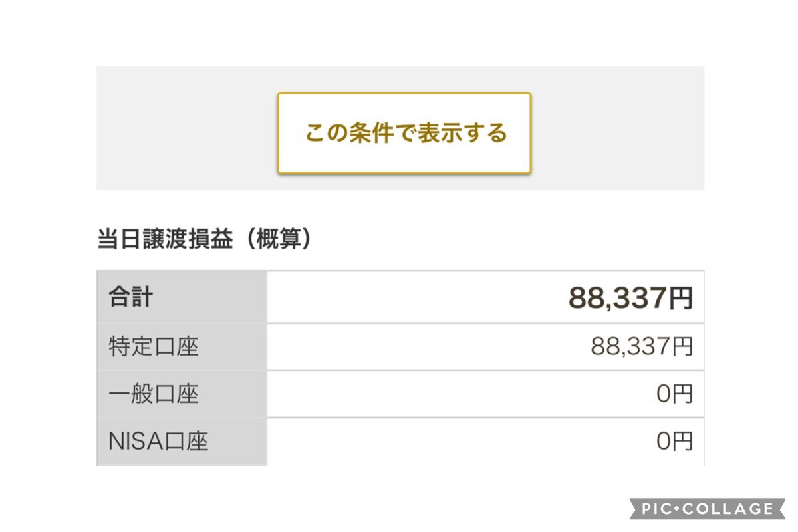This screenshot has height=532, width=798.
Task: Select the 当日譲渡損益 section heading
Action: point(165,241)
